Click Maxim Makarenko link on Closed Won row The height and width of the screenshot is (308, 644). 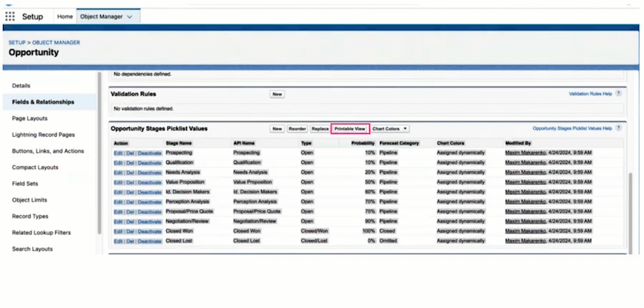[x=525, y=231]
